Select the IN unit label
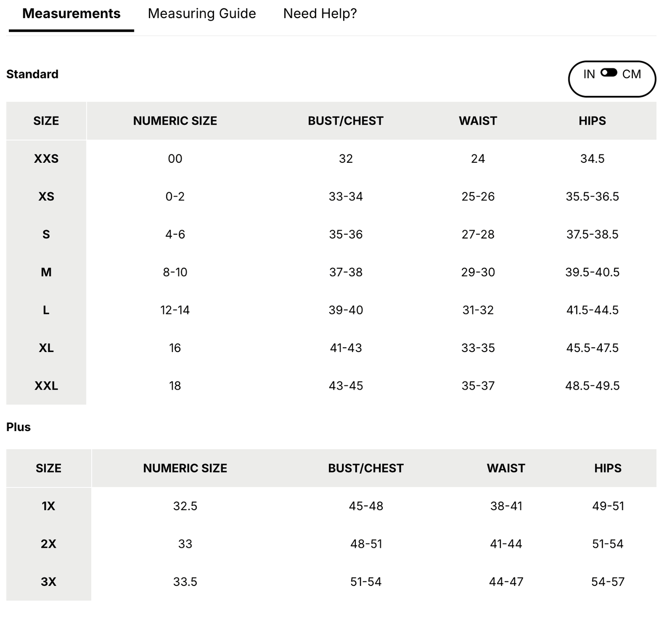This screenshot has width=672, height=625. 589,74
